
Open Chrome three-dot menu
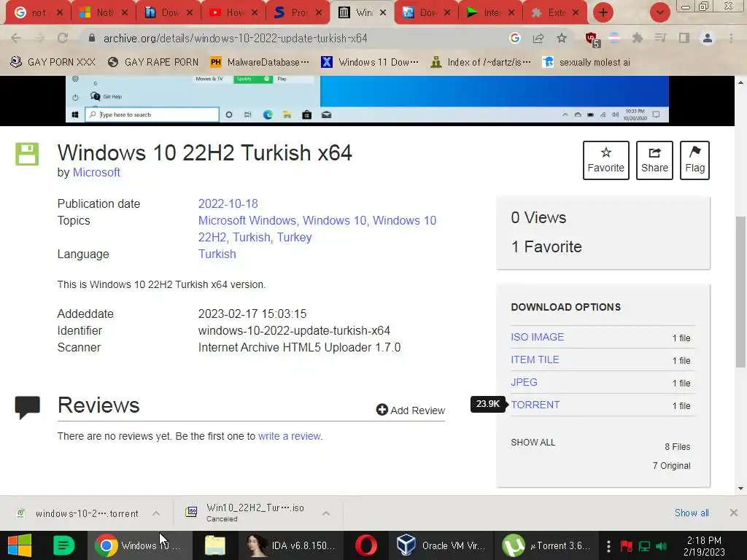point(731,38)
